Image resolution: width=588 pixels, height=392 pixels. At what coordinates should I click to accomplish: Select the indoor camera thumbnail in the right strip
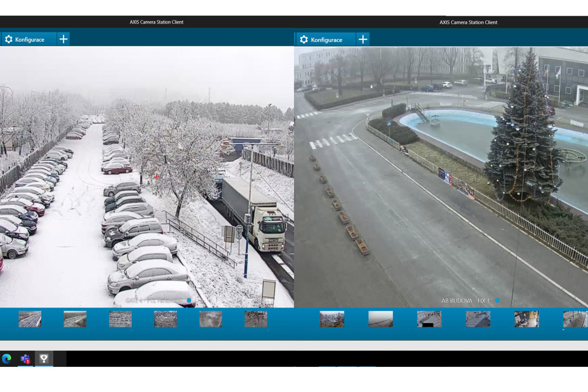tap(526, 319)
